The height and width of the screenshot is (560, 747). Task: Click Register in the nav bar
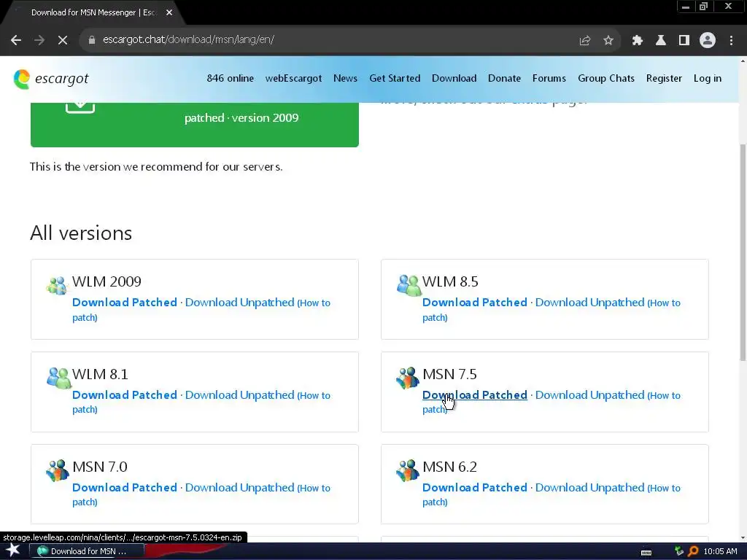[x=664, y=78]
